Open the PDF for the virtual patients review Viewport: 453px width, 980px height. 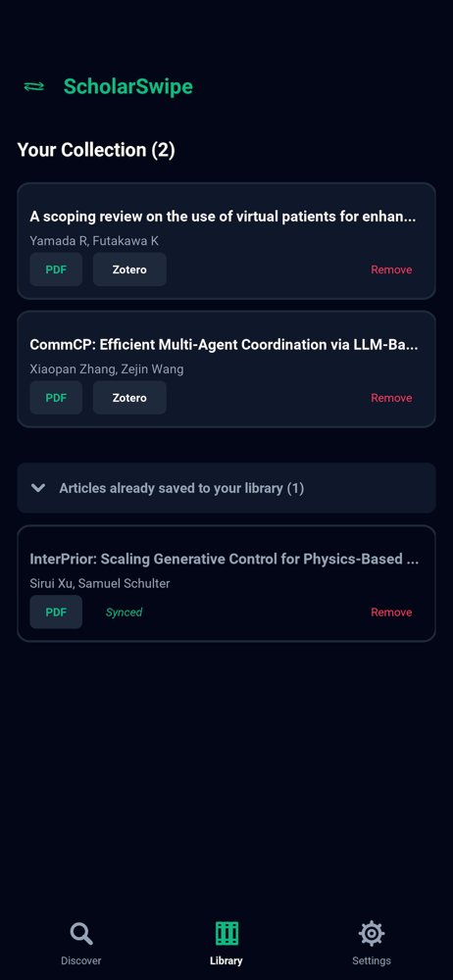[x=56, y=269]
